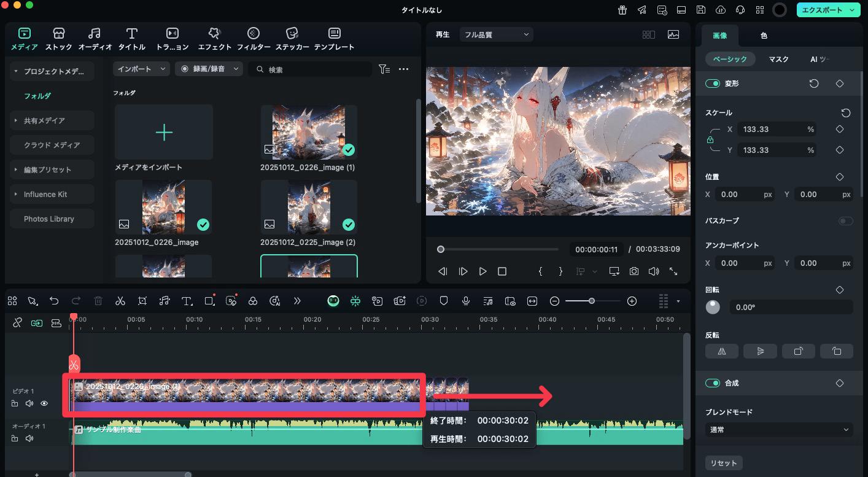Enable the パスカーブ toggle

(845, 221)
